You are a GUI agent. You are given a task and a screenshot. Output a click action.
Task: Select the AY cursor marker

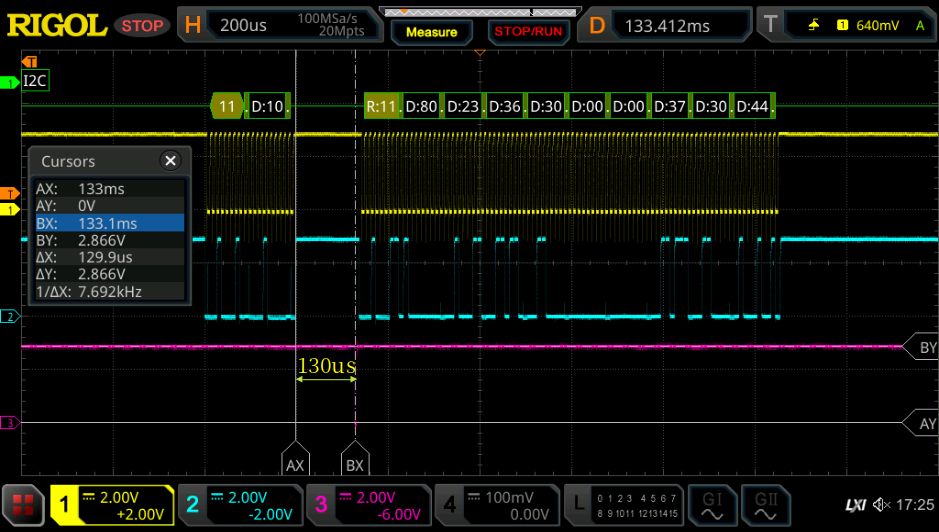(x=923, y=424)
